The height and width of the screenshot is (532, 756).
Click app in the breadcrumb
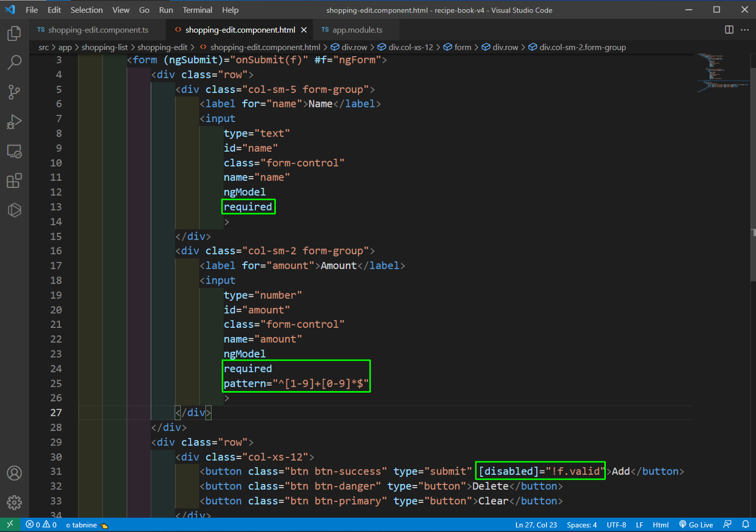65,48
